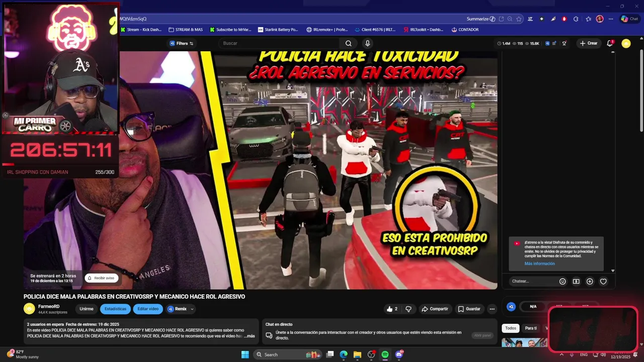Open Subscribe to MrVar bookmark
Viewport: 644px width, 362px height.
tap(230, 30)
